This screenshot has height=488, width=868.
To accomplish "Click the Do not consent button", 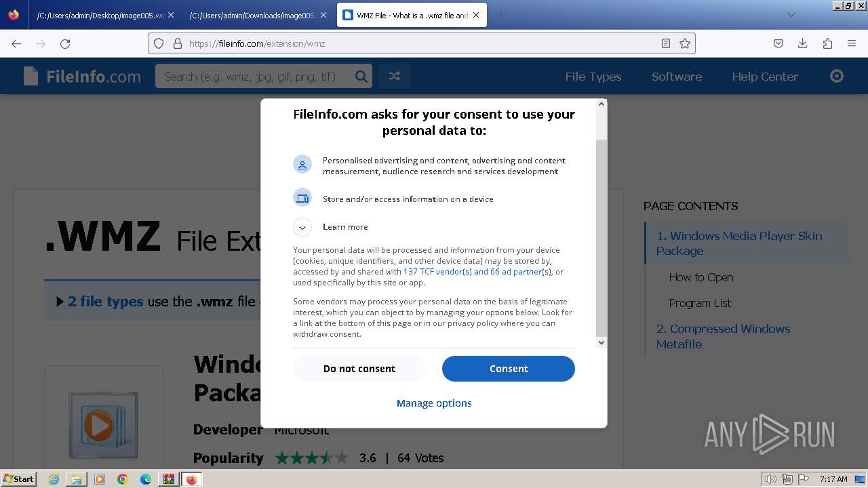I will [x=359, y=369].
